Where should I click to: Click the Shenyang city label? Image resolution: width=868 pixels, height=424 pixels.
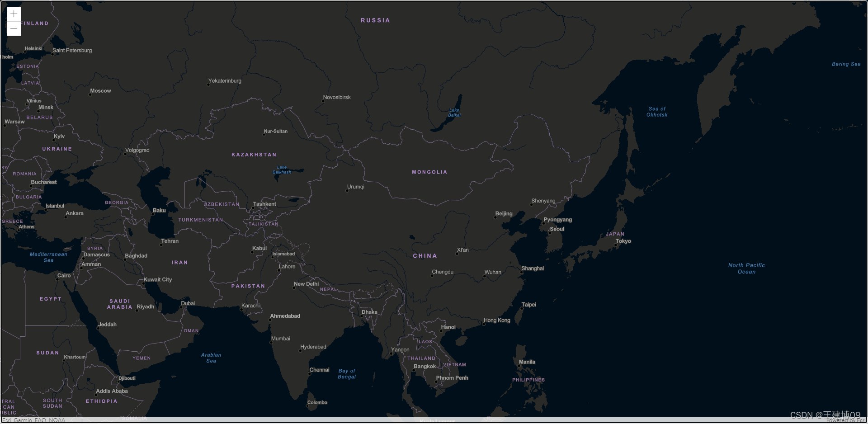coord(543,201)
